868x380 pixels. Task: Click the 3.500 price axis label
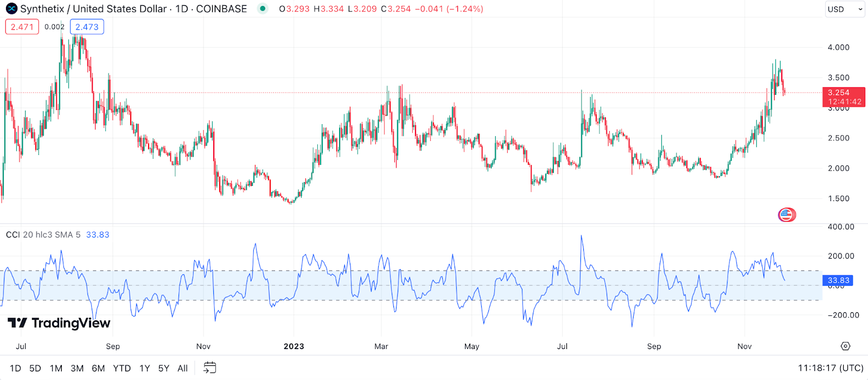(838, 78)
